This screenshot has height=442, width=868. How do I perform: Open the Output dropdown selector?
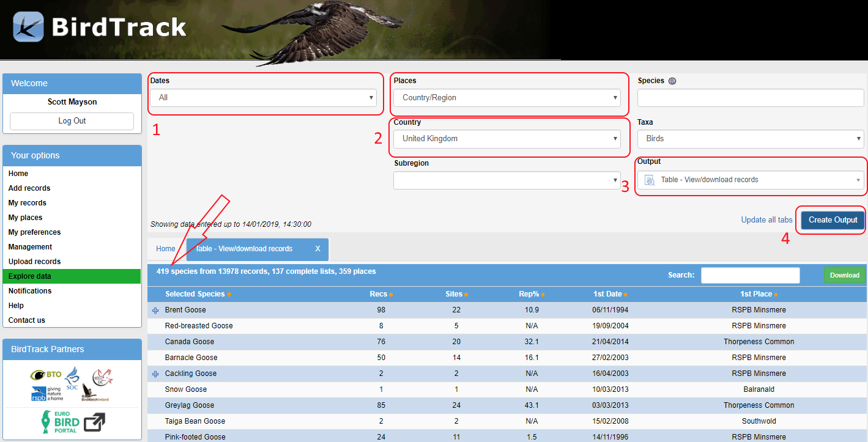(x=751, y=180)
